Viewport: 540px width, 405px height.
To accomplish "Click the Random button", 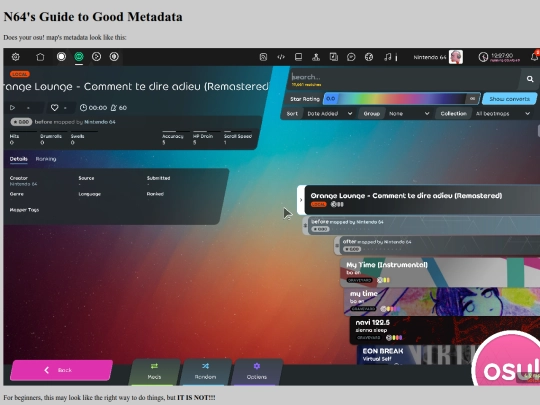I will tap(205, 372).
